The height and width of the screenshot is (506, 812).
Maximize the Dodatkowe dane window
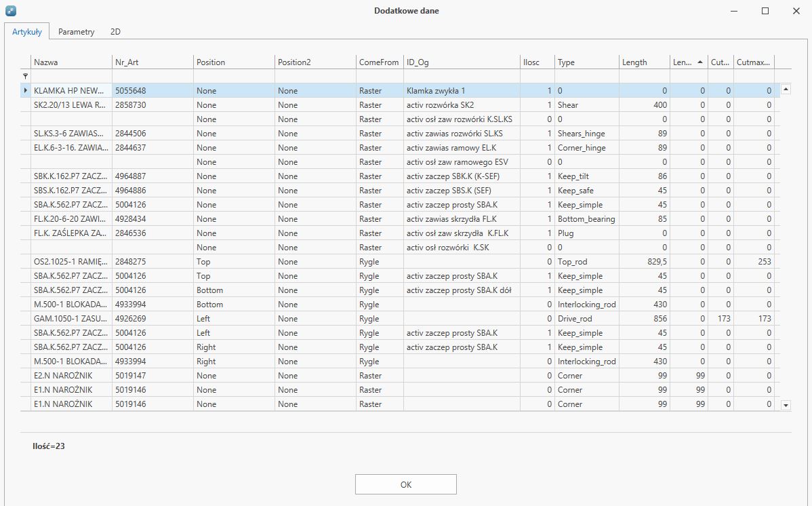pos(765,11)
